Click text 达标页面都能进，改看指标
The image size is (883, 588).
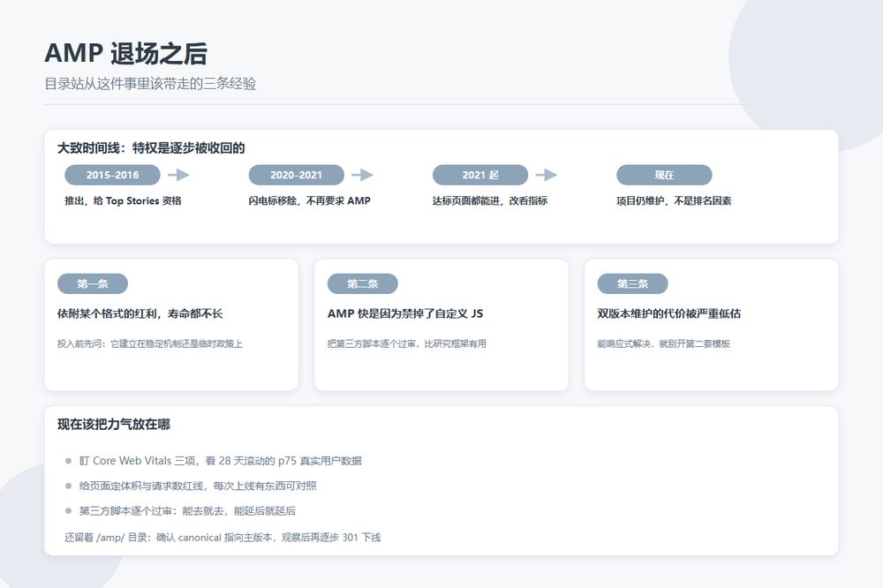pos(490,200)
